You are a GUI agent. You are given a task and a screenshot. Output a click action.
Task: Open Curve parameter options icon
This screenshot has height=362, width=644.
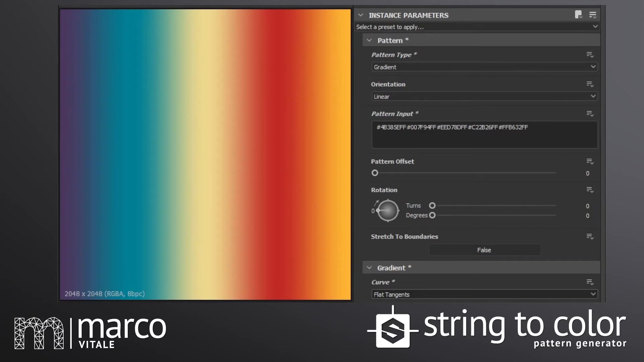[x=590, y=282]
